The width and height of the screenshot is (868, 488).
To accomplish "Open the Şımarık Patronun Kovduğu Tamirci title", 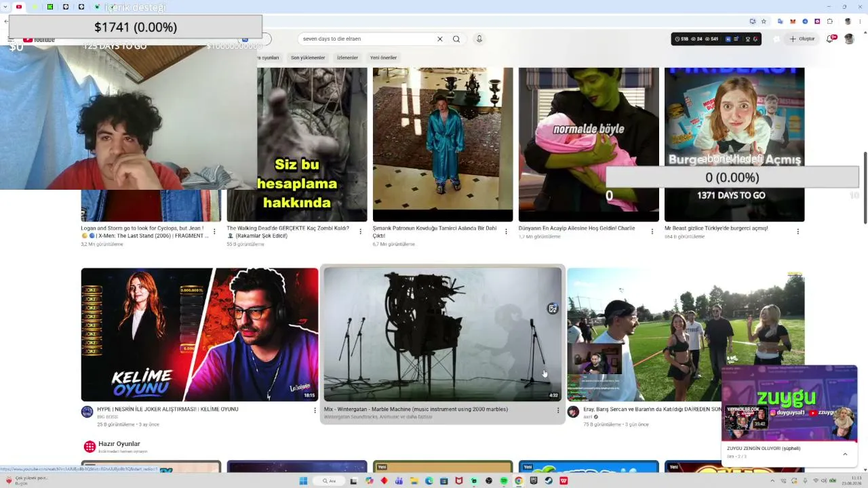I will pyautogui.click(x=435, y=232).
